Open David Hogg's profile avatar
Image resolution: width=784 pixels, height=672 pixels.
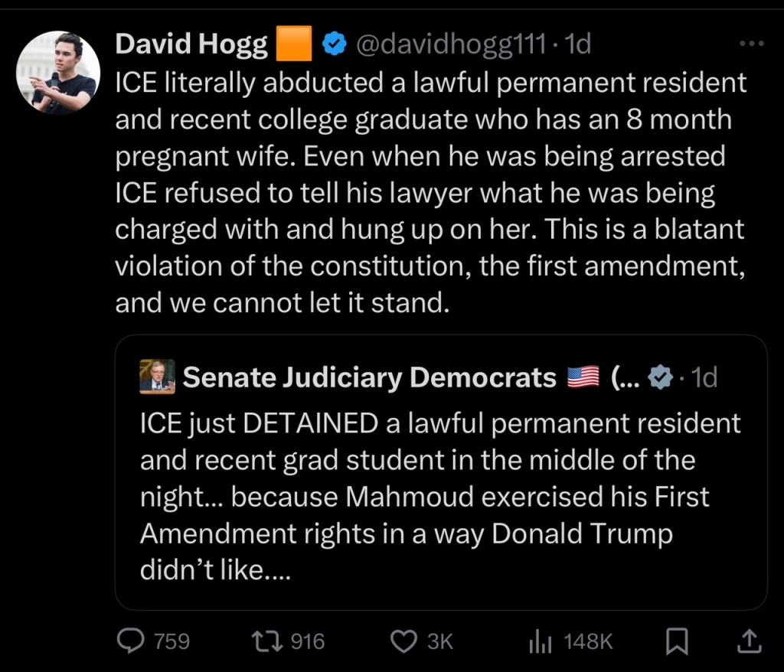pos(58,73)
